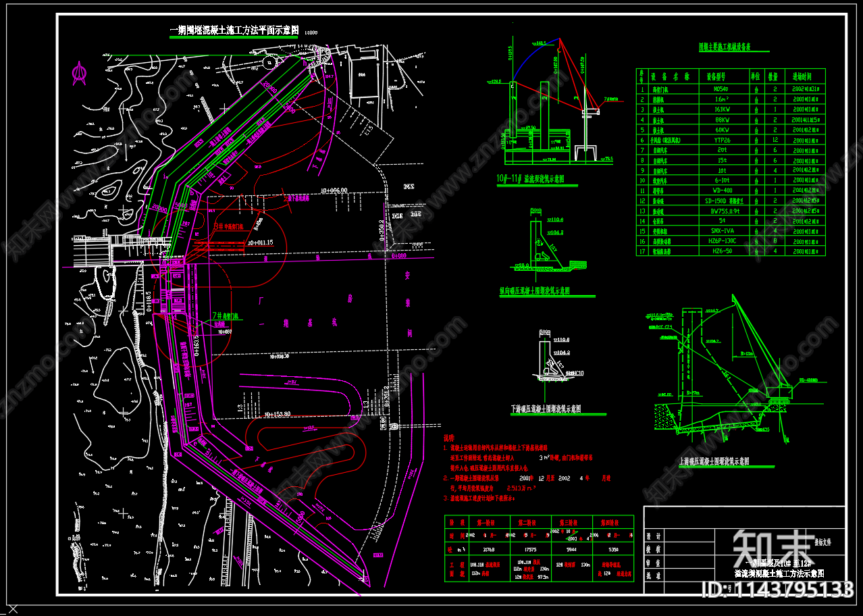Click the magenta north arrow symbol

pos(80,73)
